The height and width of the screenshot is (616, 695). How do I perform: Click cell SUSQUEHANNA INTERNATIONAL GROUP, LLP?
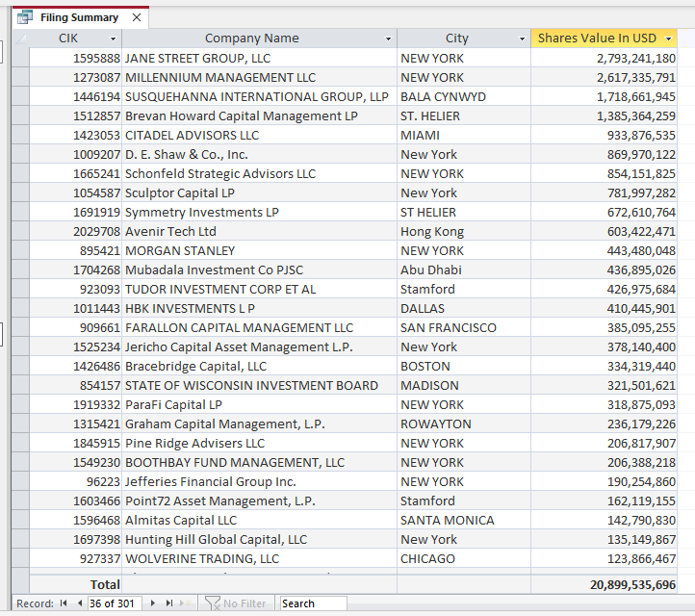point(259,96)
